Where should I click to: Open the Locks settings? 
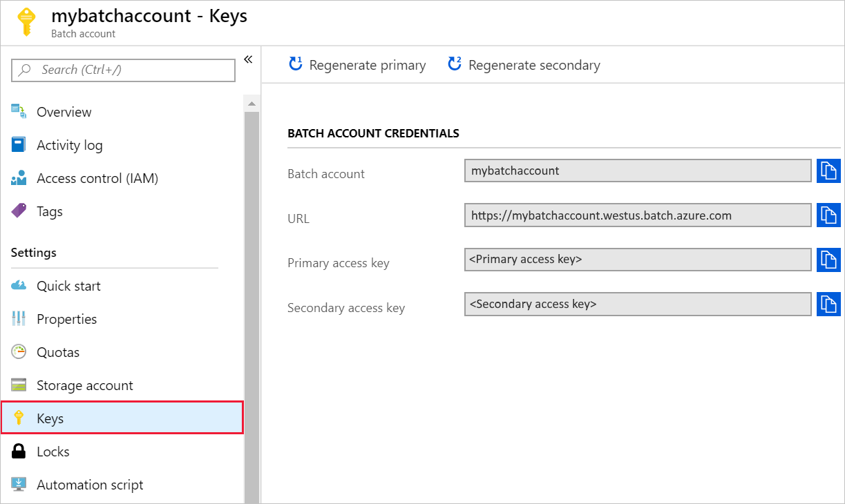click(53, 451)
